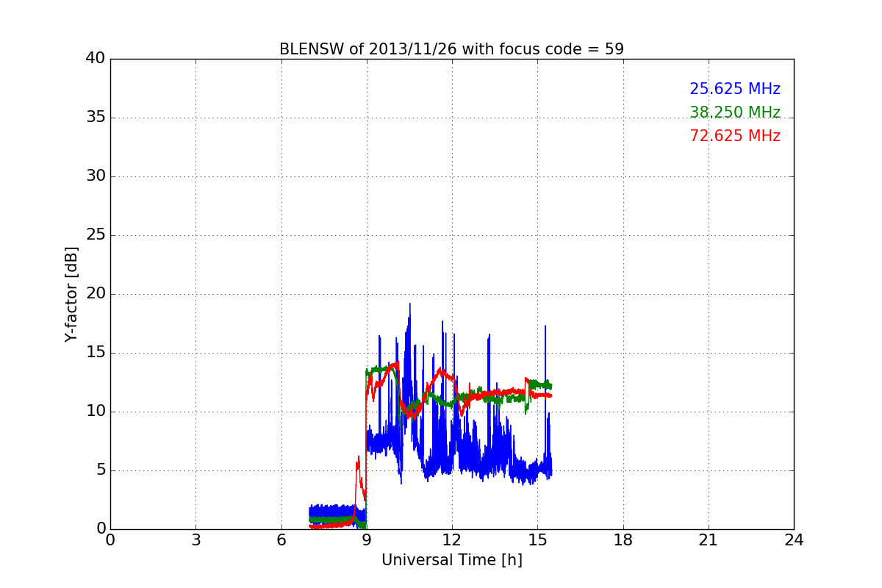Click y-axis tick label '5'

100,470
